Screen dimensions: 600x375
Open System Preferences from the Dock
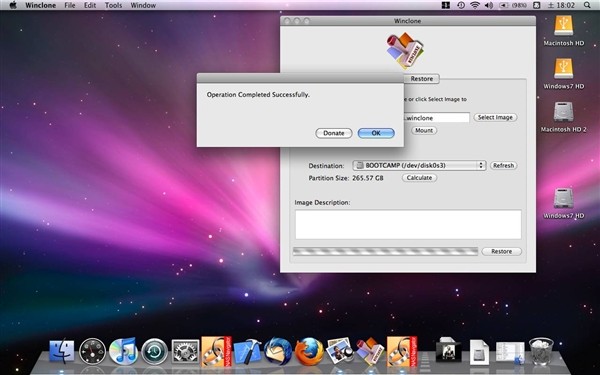(x=185, y=351)
